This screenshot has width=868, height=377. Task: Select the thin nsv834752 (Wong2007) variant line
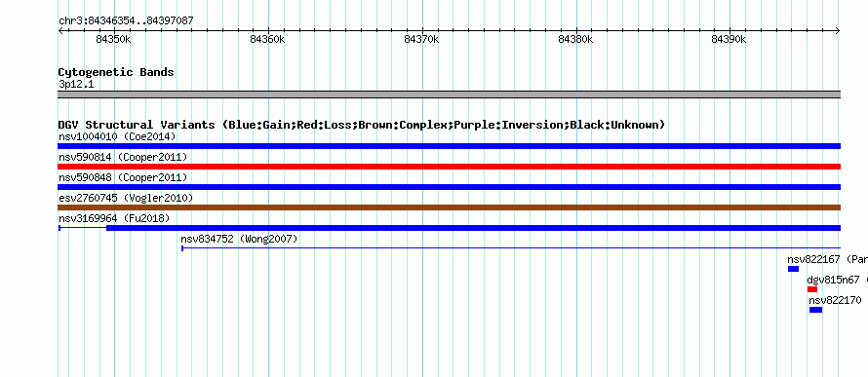click(x=511, y=248)
